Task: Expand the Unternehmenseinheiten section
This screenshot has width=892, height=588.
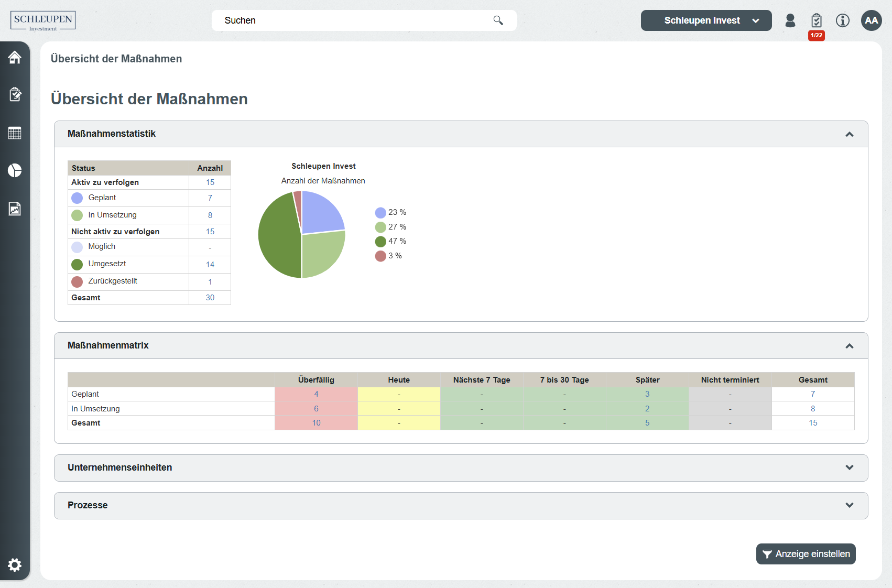Action: tap(849, 467)
